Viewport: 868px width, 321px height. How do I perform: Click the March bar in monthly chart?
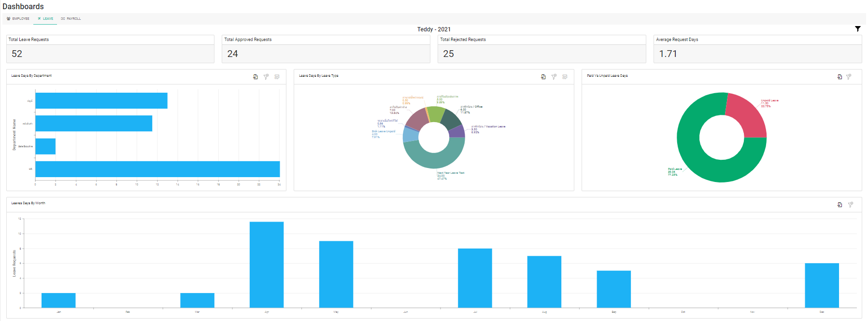[197, 300]
